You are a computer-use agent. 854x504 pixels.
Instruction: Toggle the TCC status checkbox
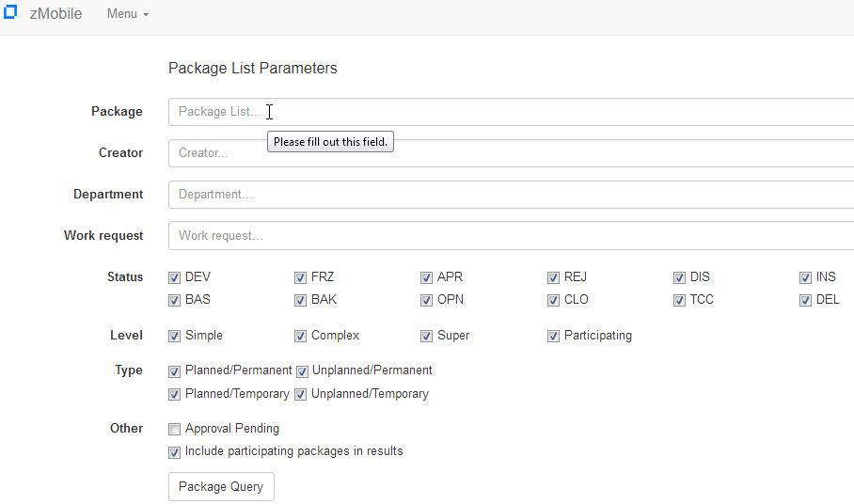tap(680, 301)
